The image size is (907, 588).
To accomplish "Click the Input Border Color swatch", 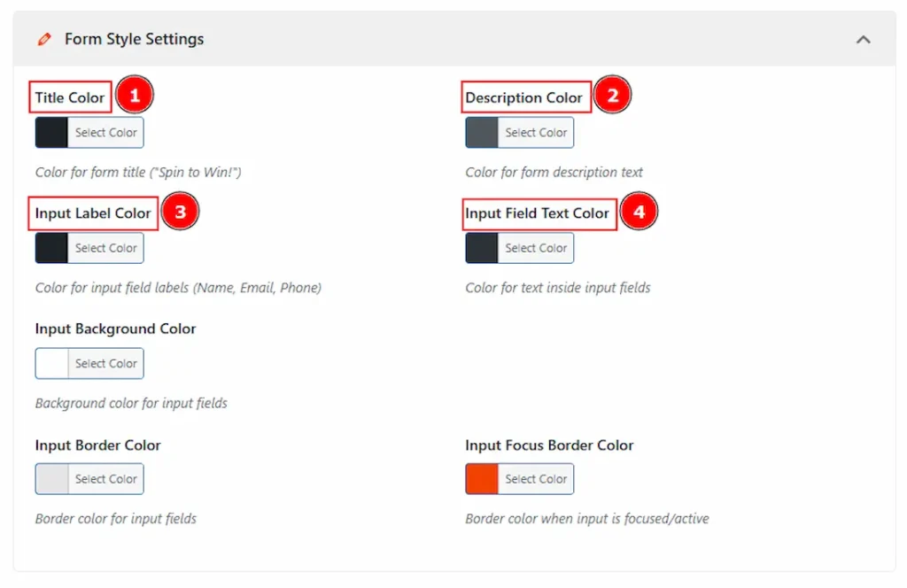I will pyautogui.click(x=50, y=478).
